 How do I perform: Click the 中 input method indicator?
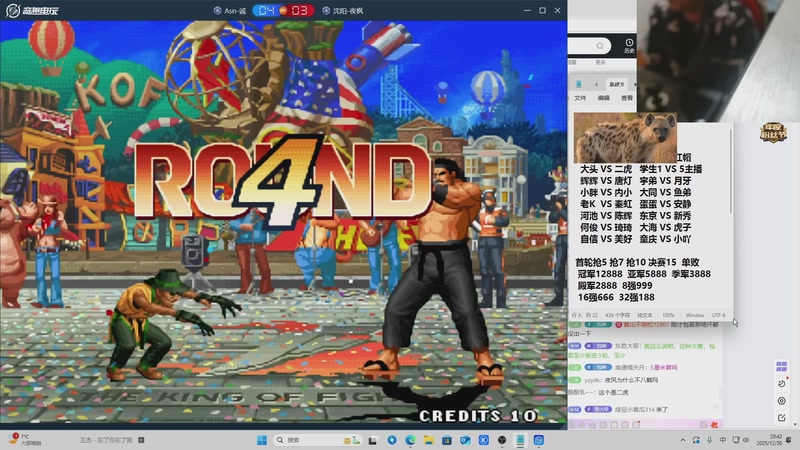coord(722,440)
